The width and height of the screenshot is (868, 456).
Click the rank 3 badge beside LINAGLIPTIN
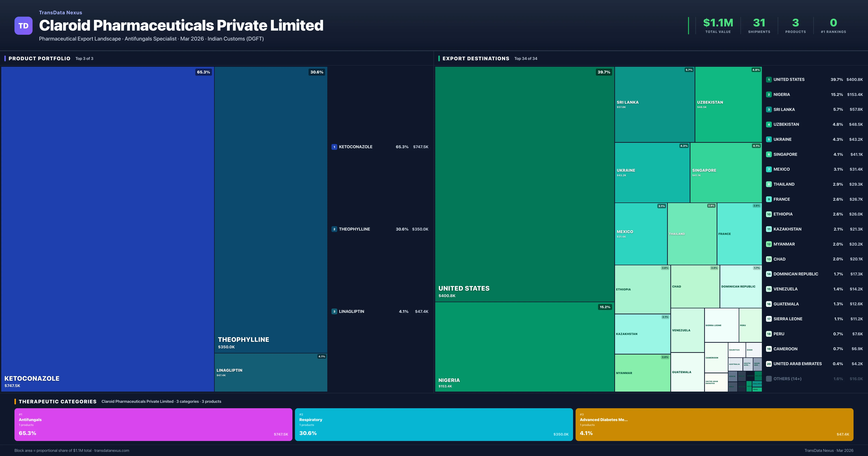(x=334, y=311)
